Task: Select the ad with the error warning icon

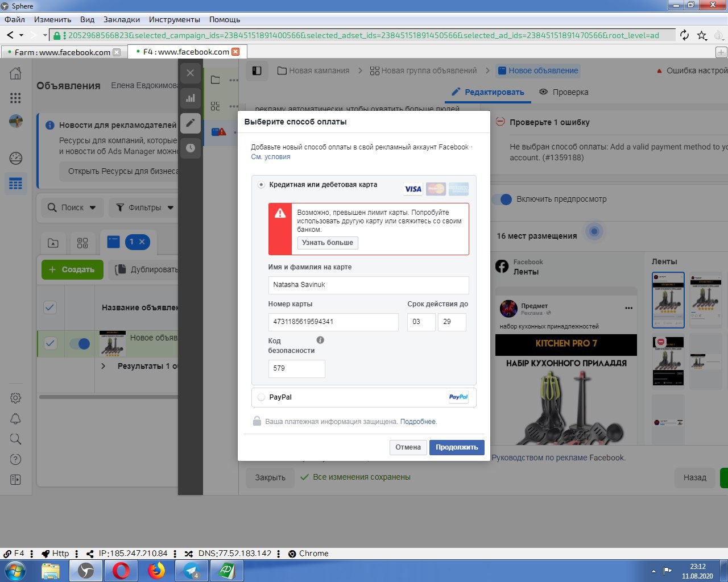Action: (x=219, y=132)
